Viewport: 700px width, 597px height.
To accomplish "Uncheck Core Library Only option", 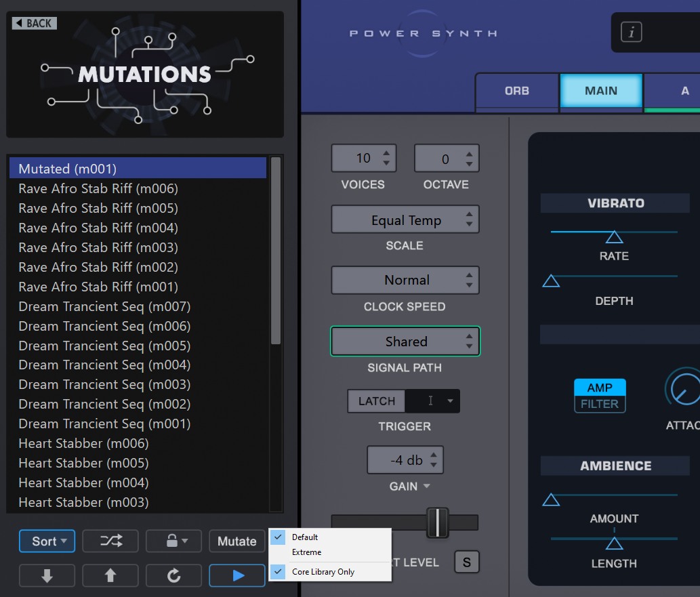I will [x=323, y=572].
